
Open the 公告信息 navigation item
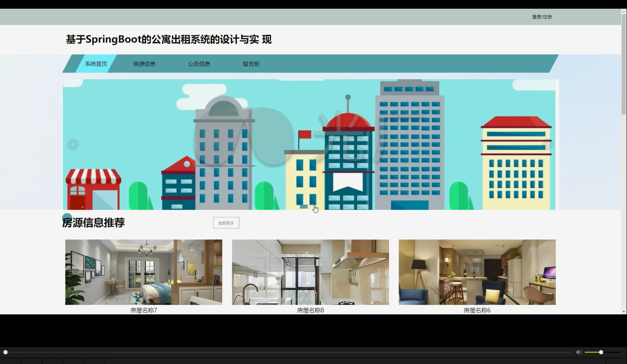(x=199, y=64)
